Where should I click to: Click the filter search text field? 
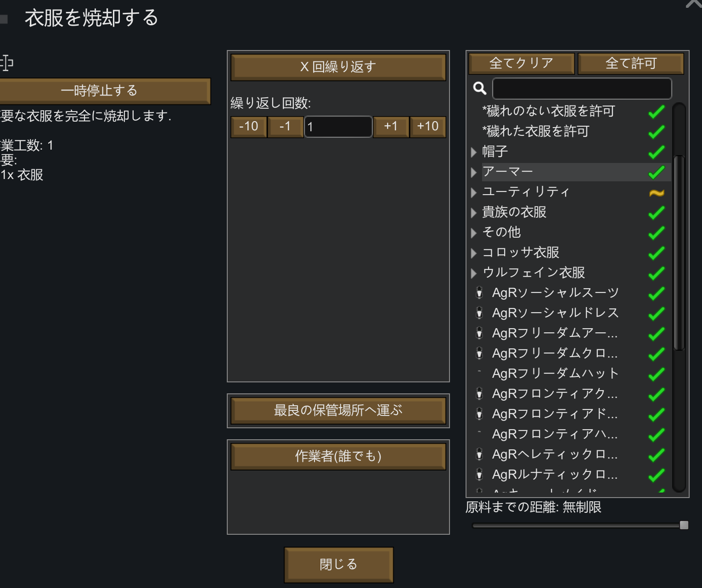(x=582, y=89)
